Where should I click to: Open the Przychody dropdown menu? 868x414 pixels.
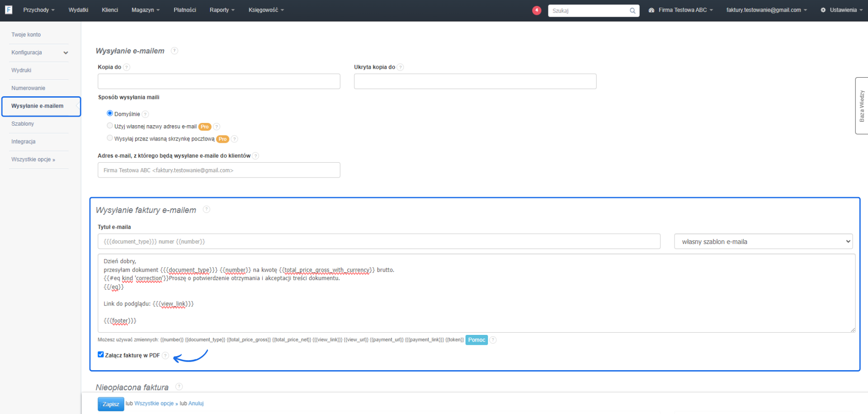[39, 10]
